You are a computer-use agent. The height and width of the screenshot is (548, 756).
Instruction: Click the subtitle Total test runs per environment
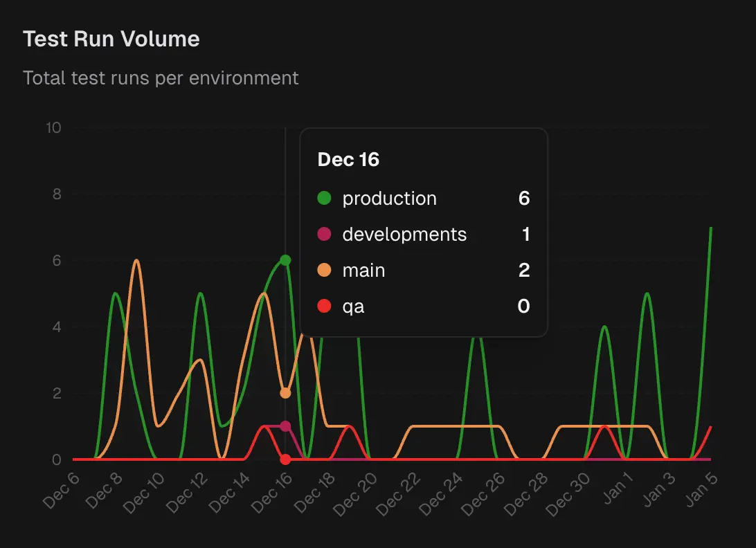tap(161, 78)
